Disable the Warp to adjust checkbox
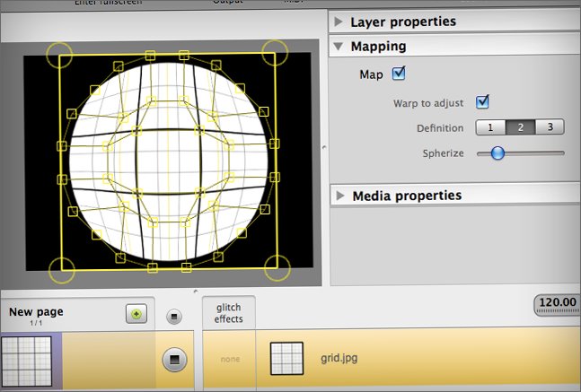581x392 pixels. 482,101
